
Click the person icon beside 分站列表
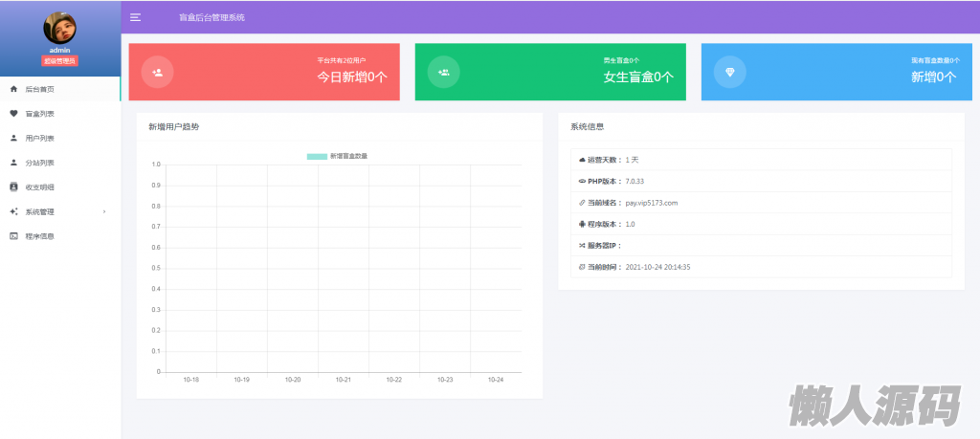pos(13,163)
